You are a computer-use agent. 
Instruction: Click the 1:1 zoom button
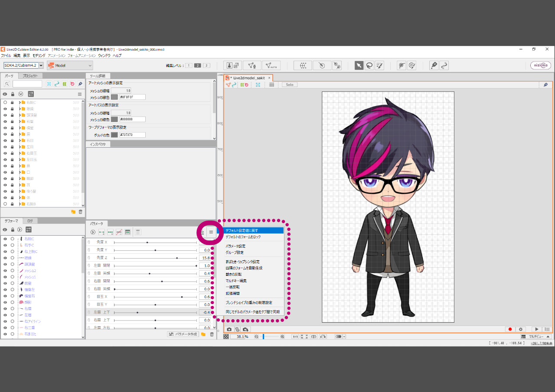pos(295,337)
